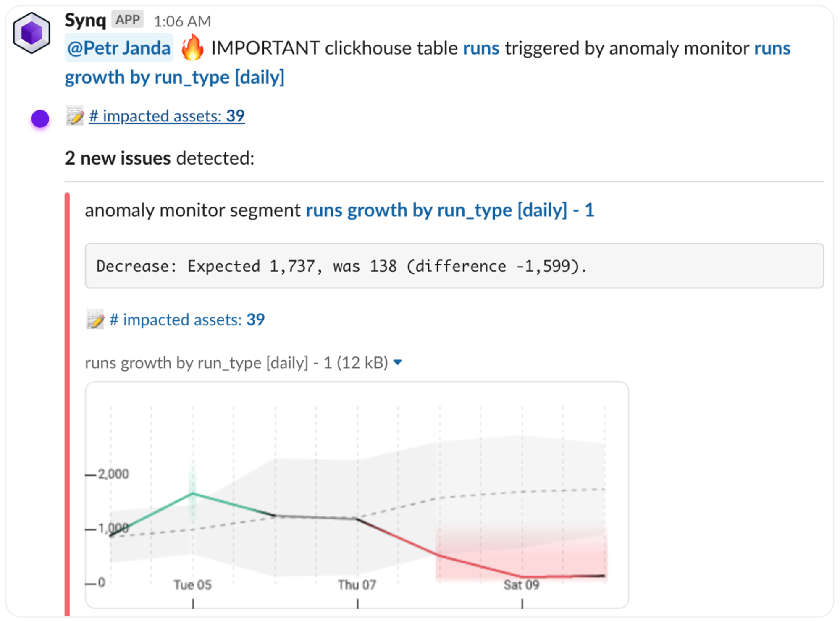This screenshot has height=621, width=840.
Task: Click the Sat 09 axis marker
Action: coord(521,584)
